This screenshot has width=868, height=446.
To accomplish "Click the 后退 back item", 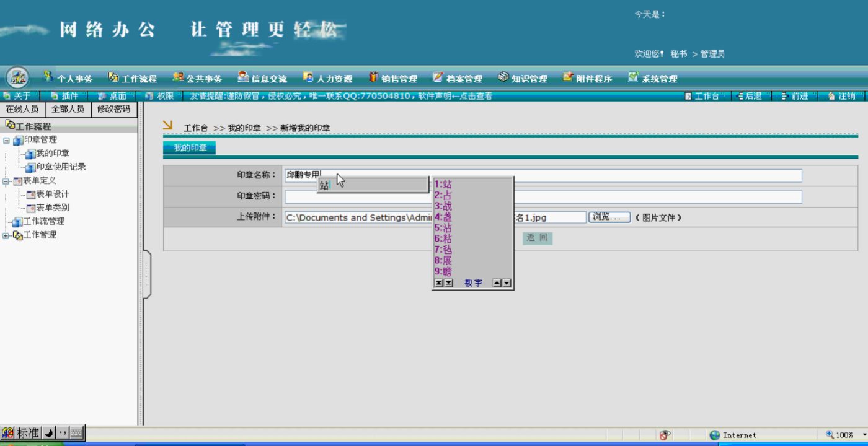I will point(748,96).
